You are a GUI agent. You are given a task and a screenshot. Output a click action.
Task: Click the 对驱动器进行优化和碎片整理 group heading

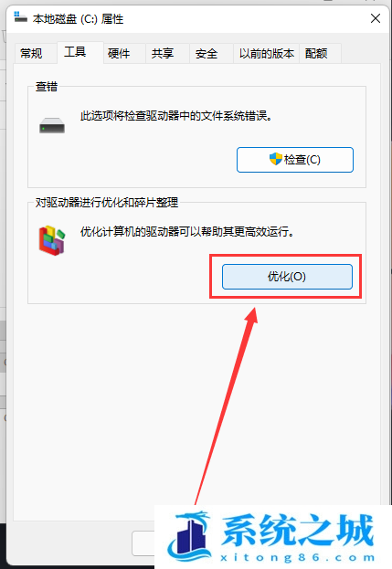[107, 203]
